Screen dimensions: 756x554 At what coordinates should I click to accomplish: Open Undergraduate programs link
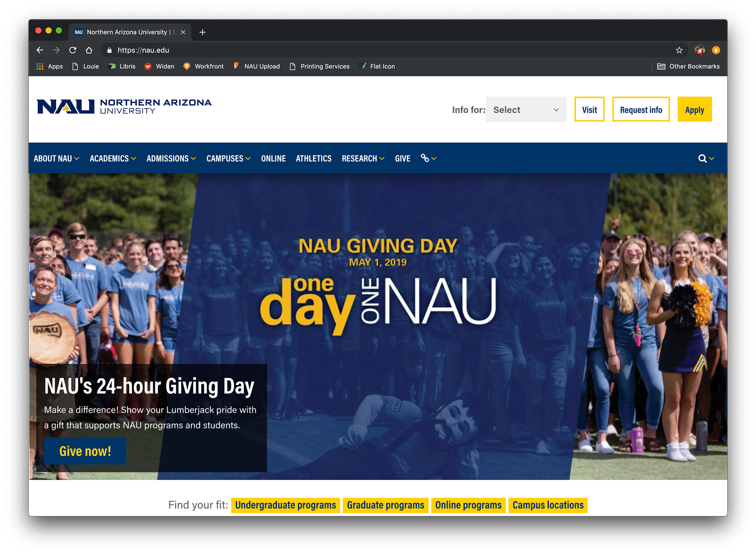tap(285, 505)
